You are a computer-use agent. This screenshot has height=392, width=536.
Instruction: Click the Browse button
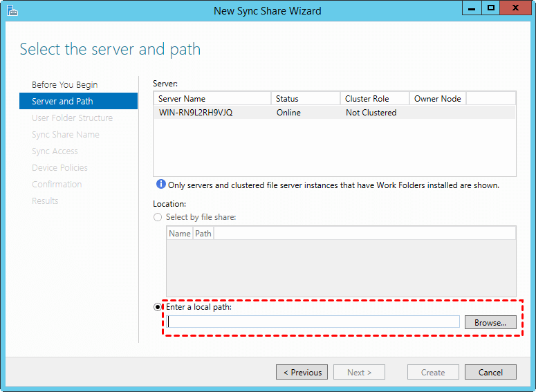490,322
